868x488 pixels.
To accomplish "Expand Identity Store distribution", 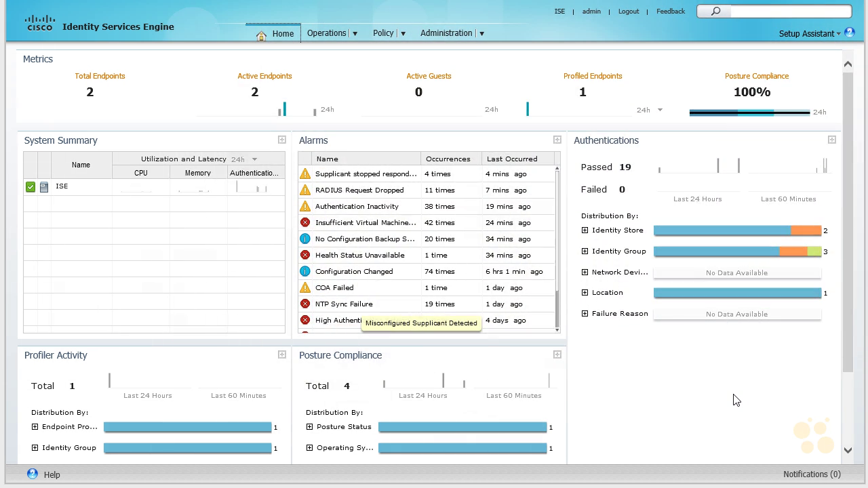I will tap(585, 230).
